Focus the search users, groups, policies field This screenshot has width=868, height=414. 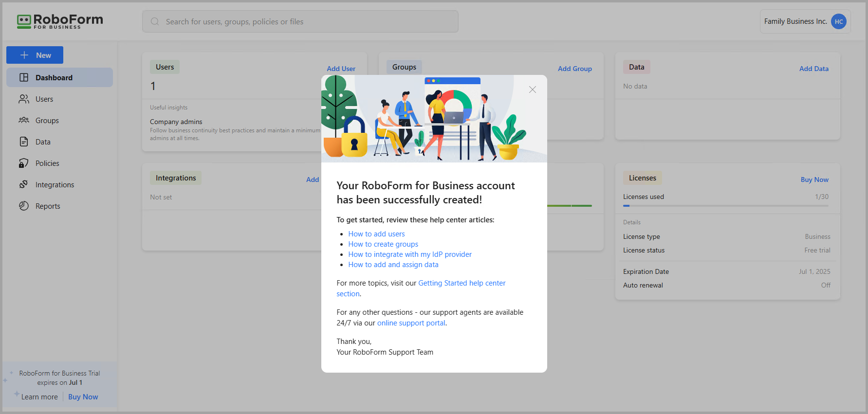[300, 21]
